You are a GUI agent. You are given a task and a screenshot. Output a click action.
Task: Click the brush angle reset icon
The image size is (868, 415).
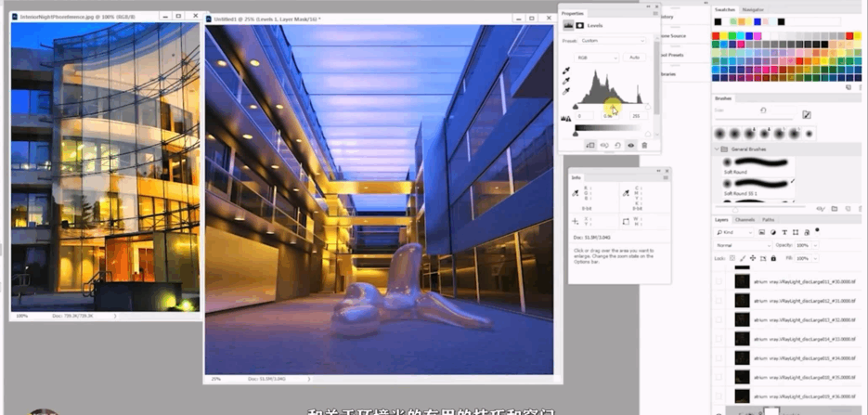point(763,110)
